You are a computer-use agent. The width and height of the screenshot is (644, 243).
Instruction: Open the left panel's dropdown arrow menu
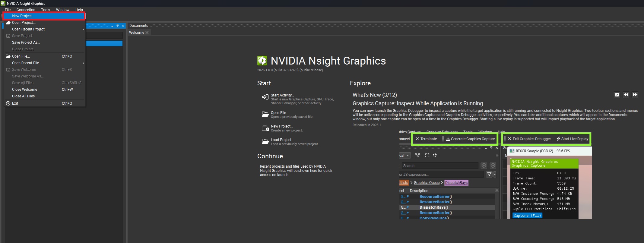(x=112, y=26)
